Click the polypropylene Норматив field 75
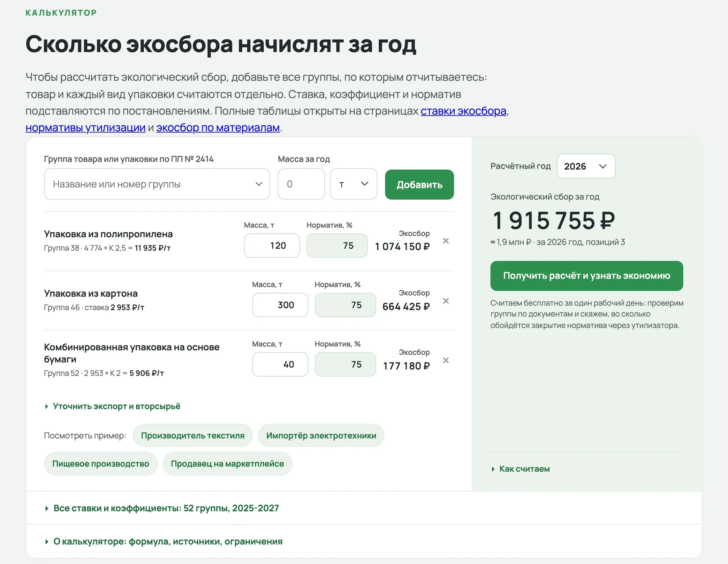The height and width of the screenshot is (564, 728). (x=337, y=246)
